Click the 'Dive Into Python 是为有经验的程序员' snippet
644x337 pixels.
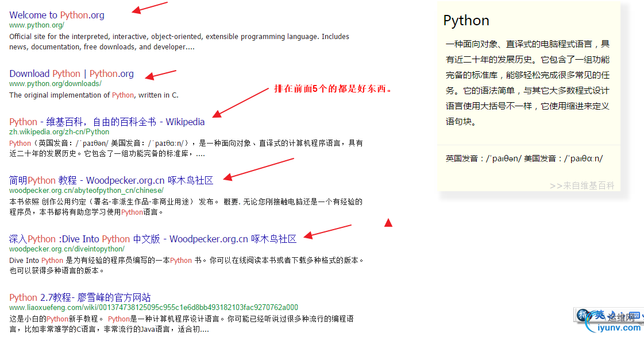(187, 266)
